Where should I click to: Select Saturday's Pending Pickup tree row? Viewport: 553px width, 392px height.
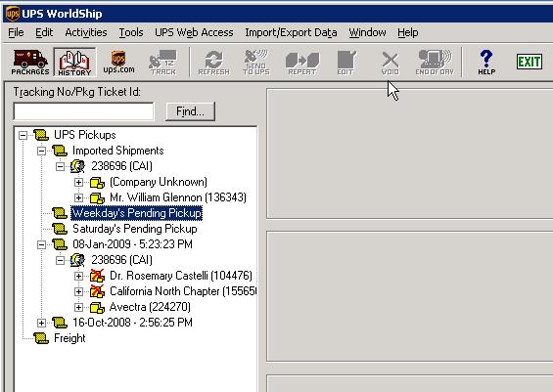[135, 229]
